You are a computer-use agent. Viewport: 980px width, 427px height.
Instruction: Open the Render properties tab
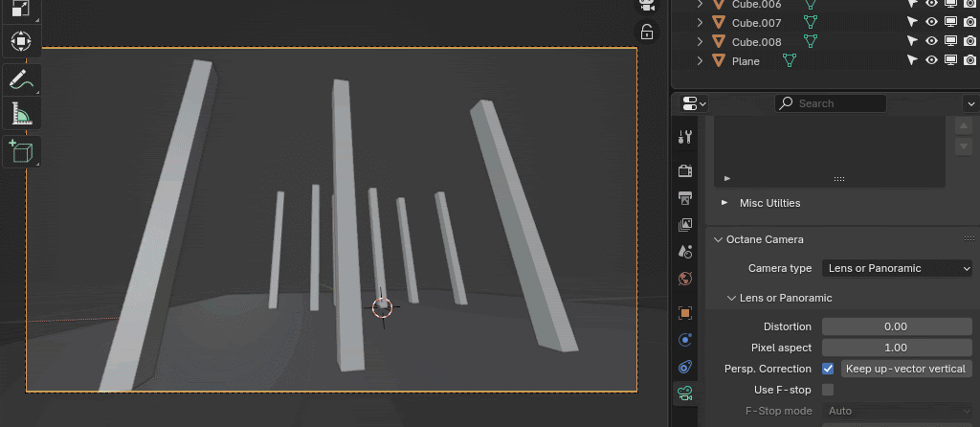click(x=685, y=170)
